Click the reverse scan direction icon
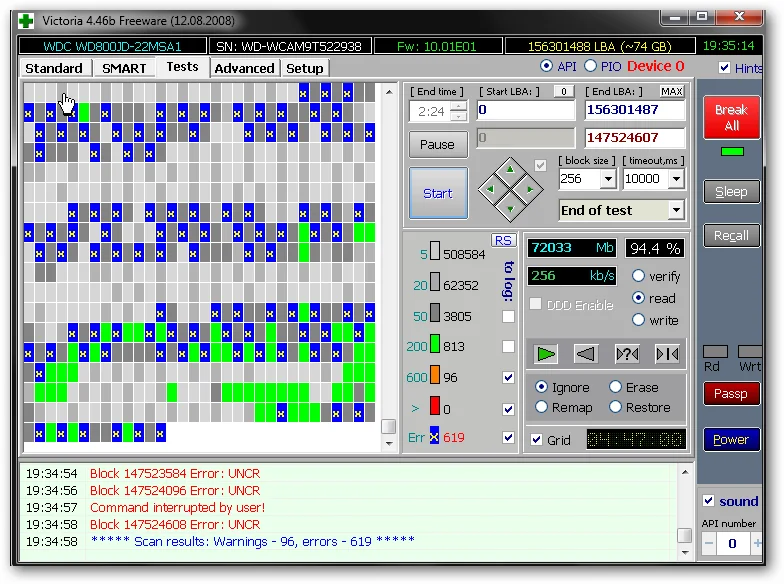 pos(587,353)
